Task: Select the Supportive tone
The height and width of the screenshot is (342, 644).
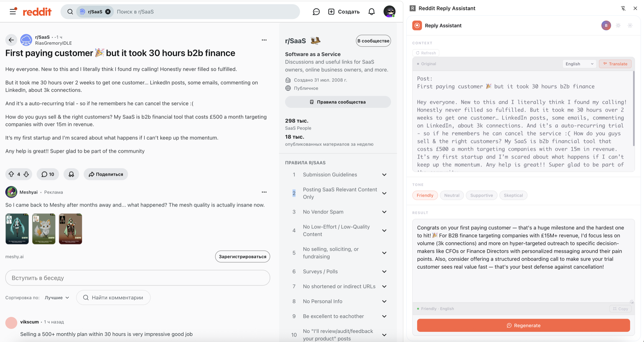Action: click(481, 195)
